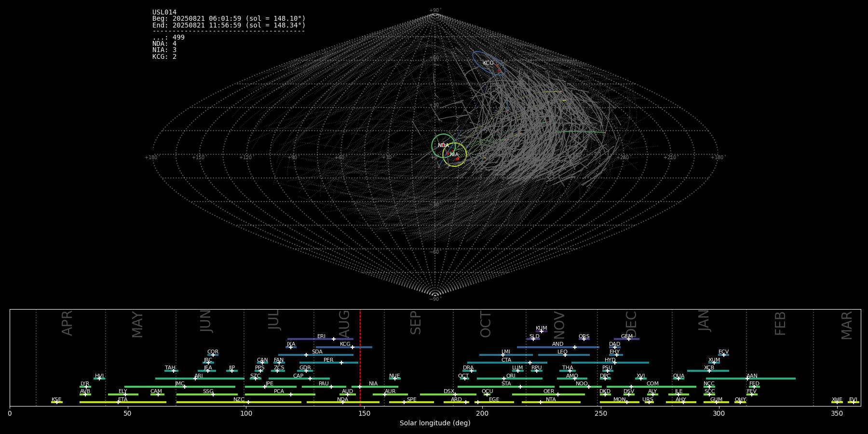Click the NTA shower label in timeline

click(x=551, y=400)
